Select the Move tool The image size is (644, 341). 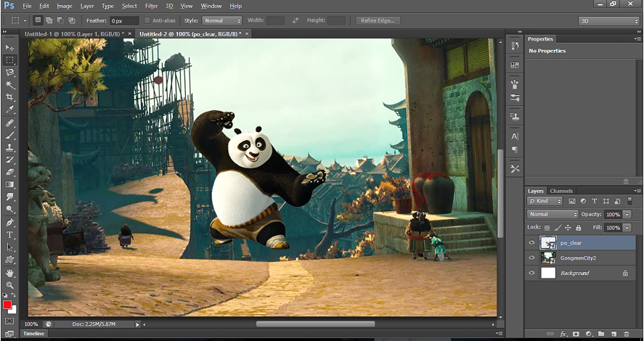point(10,48)
